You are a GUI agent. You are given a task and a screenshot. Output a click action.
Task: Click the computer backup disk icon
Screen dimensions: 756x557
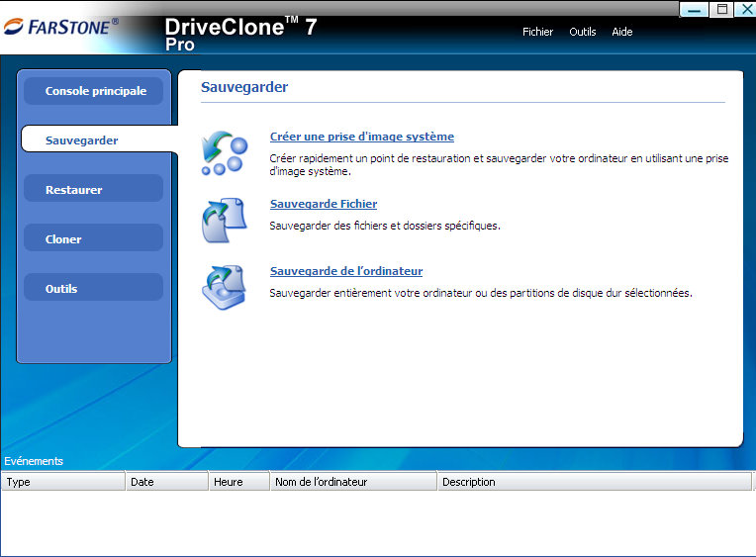(225, 287)
